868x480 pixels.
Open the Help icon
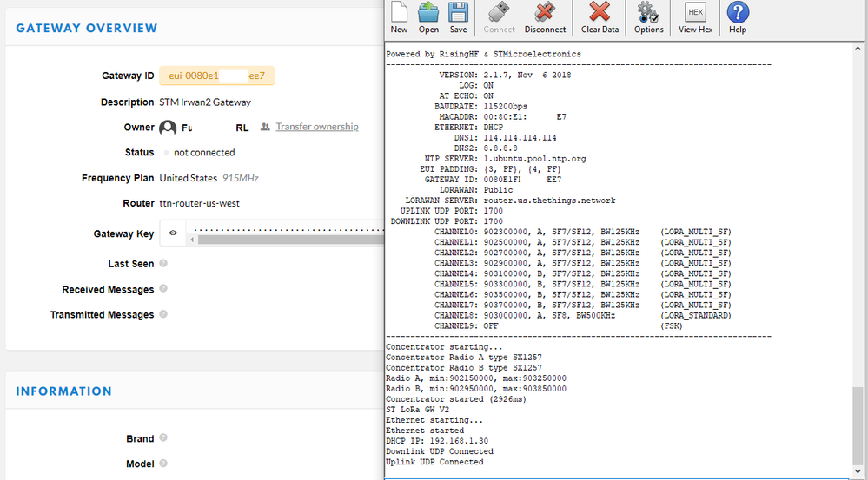click(x=738, y=17)
